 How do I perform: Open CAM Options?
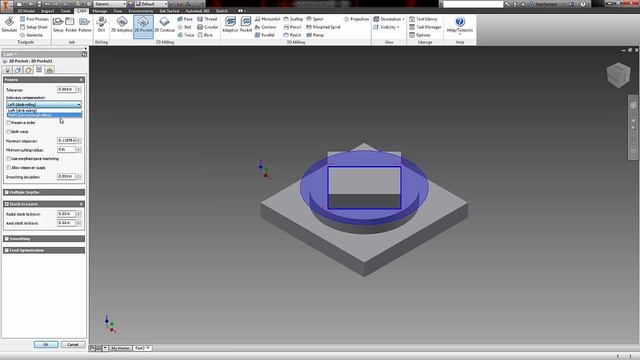point(420,35)
